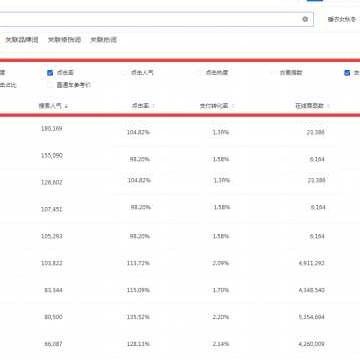The image size is (360, 360).
Task: Click the 113.72% click-rate value
Action: pyautogui.click(x=138, y=263)
